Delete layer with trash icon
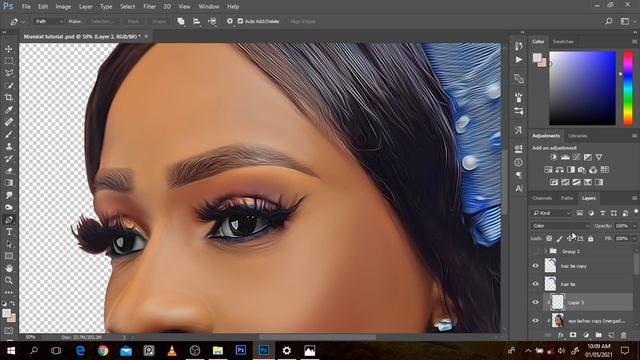640x360 pixels. [624, 335]
